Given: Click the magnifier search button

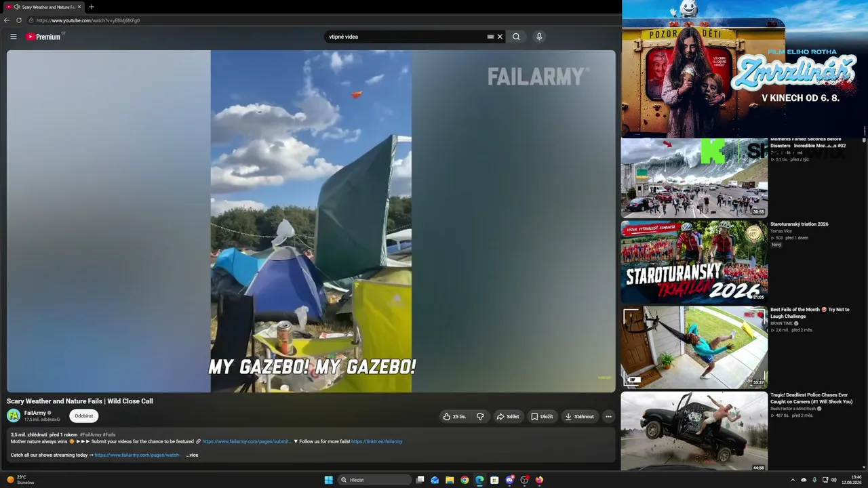Looking at the screenshot, I should point(516,37).
